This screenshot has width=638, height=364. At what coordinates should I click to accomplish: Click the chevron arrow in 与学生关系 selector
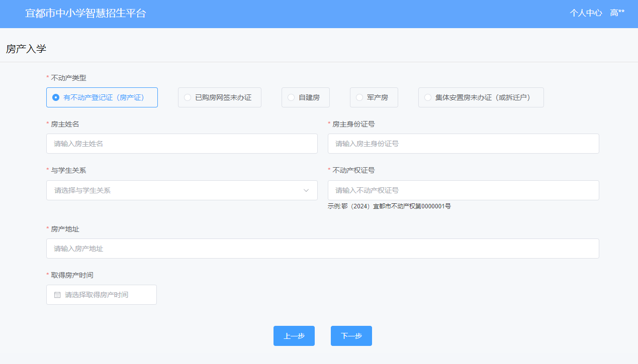coord(306,190)
